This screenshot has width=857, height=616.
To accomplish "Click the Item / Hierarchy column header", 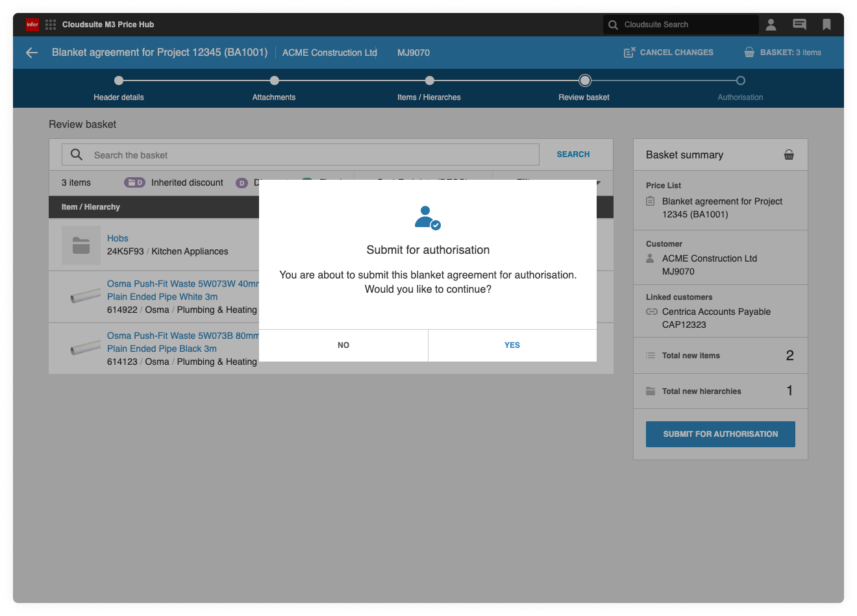I will pyautogui.click(x=91, y=207).
